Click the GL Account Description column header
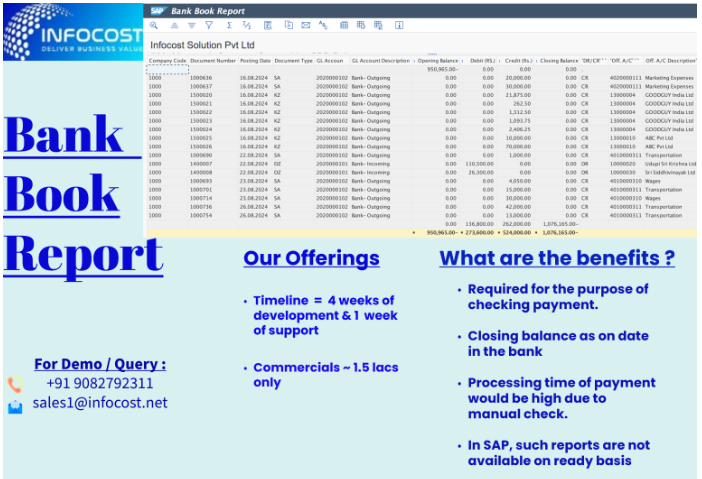The height and width of the screenshot is (479, 702). (381, 60)
